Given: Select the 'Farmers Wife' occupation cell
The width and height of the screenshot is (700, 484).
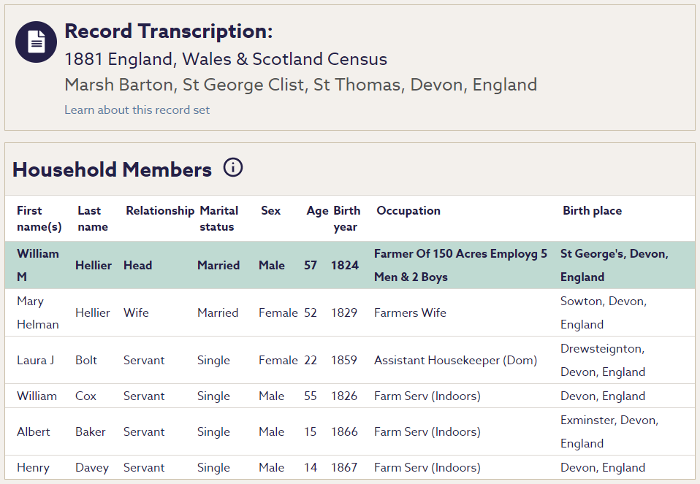Looking at the screenshot, I should [410, 313].
